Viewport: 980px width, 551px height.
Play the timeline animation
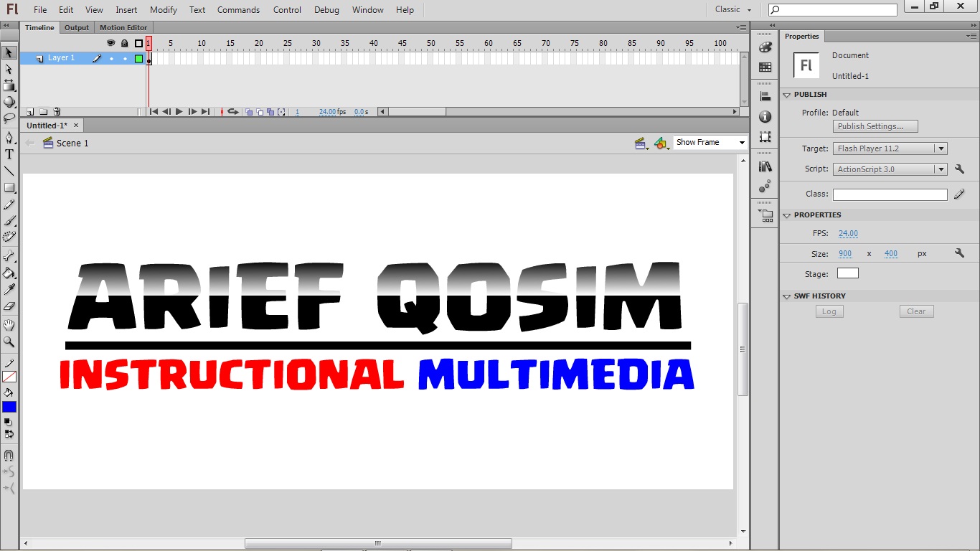tap(179, 112)
